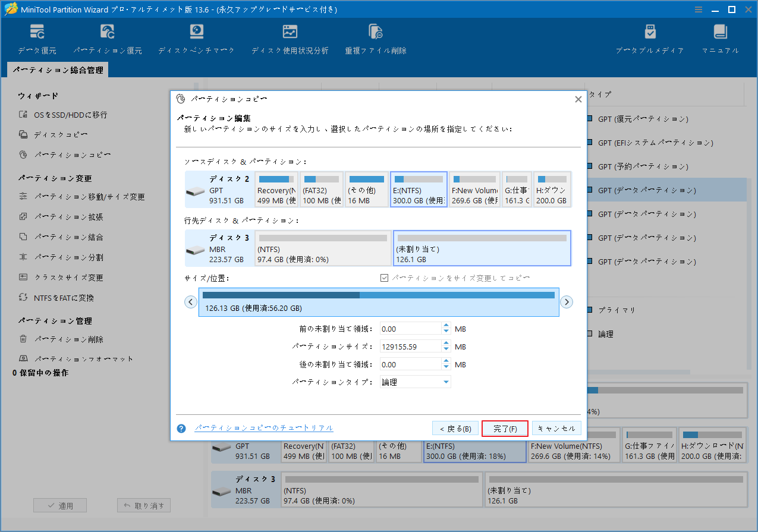
Task: Select source partition E:(NTFS) 300.0 GB in dialog
Action: [419, 189]
